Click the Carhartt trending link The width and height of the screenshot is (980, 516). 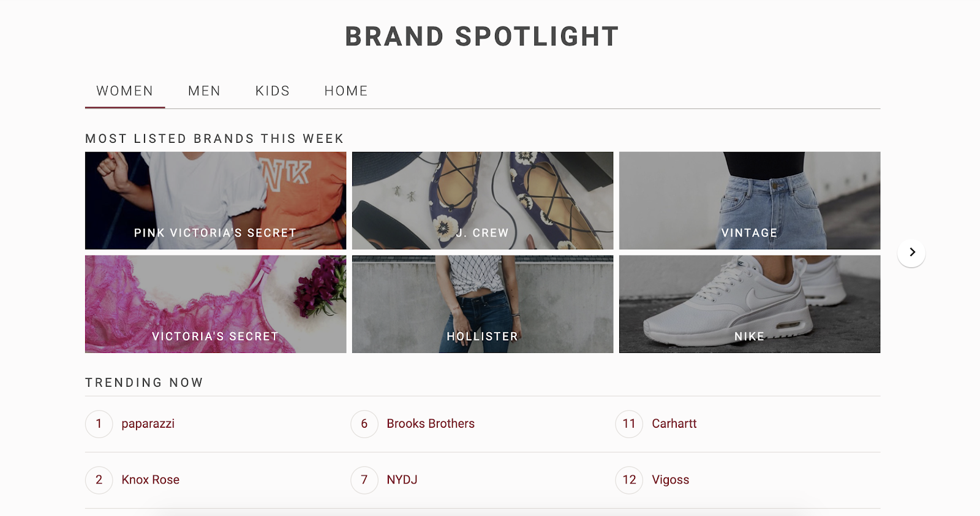click(674, 424)
